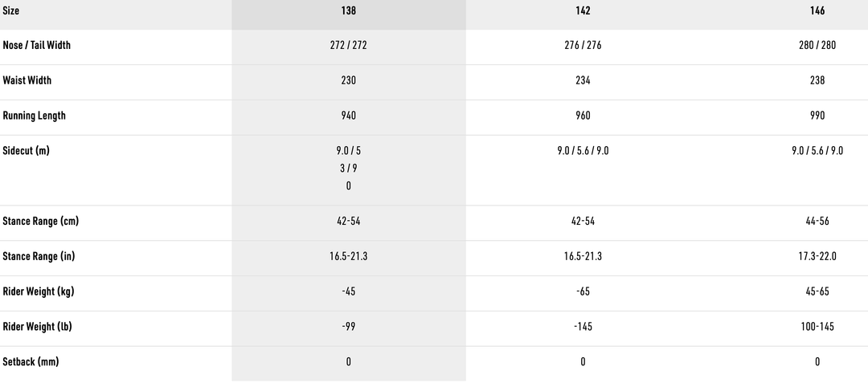
Task: Click the Stance Range (cm) label
Action: click(x=41, y=222)
